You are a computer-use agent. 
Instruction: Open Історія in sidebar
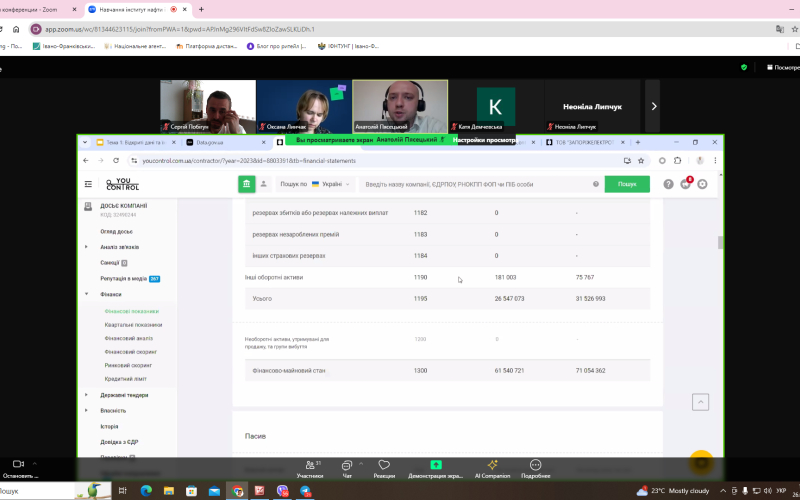click(109, 427)
